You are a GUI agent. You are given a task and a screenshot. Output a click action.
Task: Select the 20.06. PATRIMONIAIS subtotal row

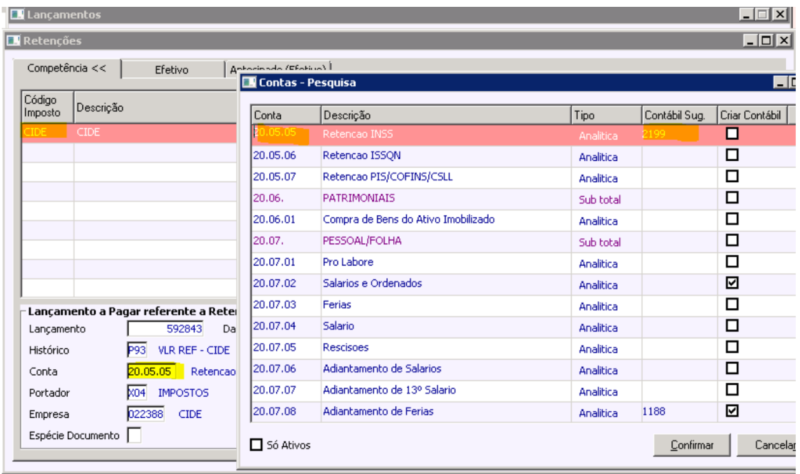click(523, 198)
